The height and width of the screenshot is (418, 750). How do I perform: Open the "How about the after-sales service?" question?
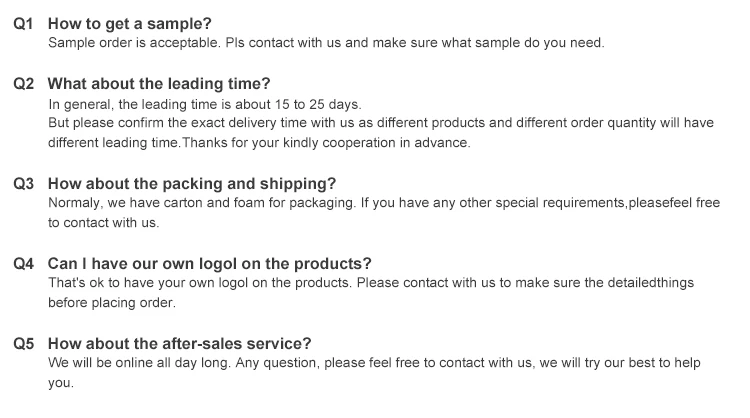(x=180, y=344)
